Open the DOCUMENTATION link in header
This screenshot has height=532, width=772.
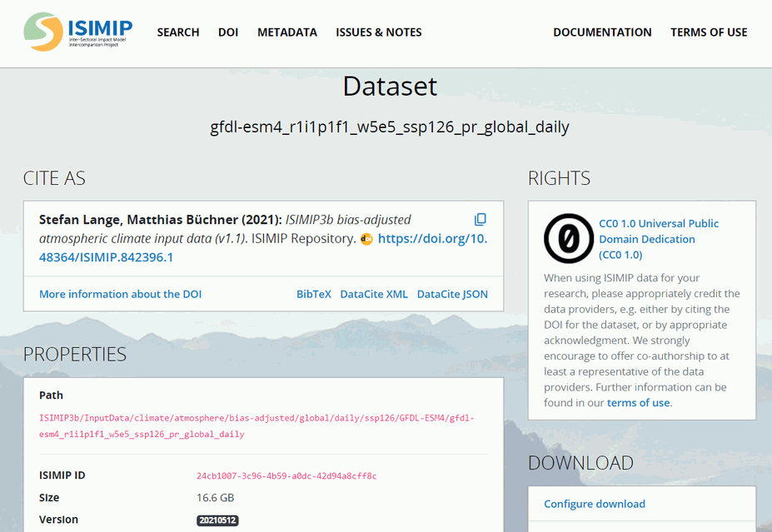602,32
